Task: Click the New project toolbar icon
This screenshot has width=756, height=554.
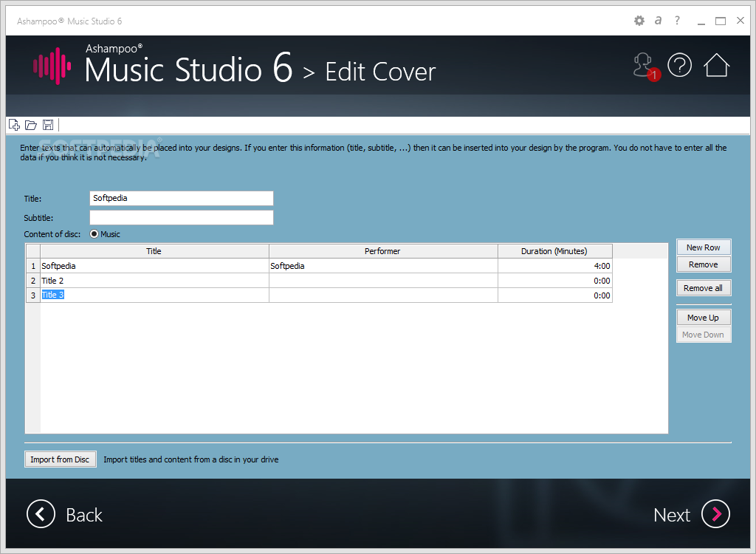Action: click(15, 125)
